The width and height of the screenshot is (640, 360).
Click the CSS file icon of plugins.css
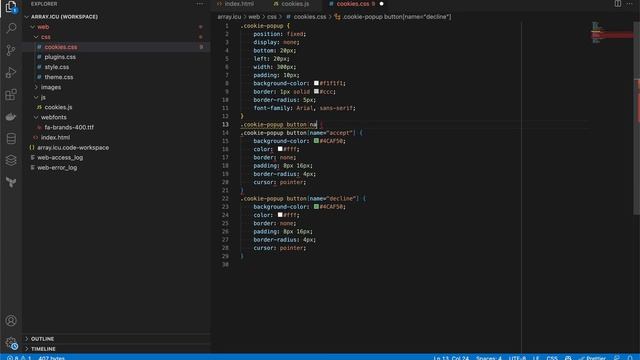[x=39, y=57]
